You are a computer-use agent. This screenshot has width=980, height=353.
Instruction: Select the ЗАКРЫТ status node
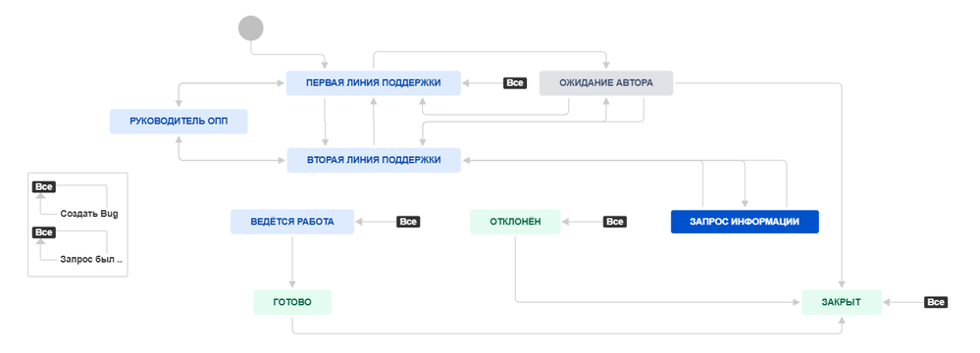[x=842, y=302]
